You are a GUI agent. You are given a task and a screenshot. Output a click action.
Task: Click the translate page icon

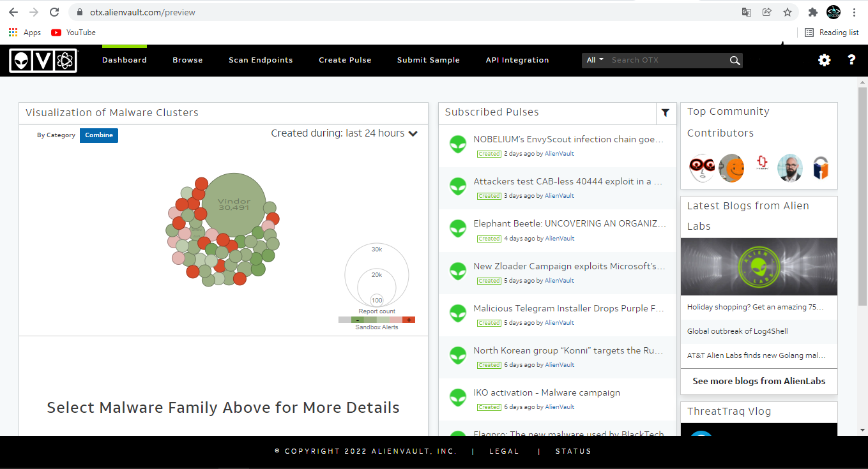click(x=746, y=12)
